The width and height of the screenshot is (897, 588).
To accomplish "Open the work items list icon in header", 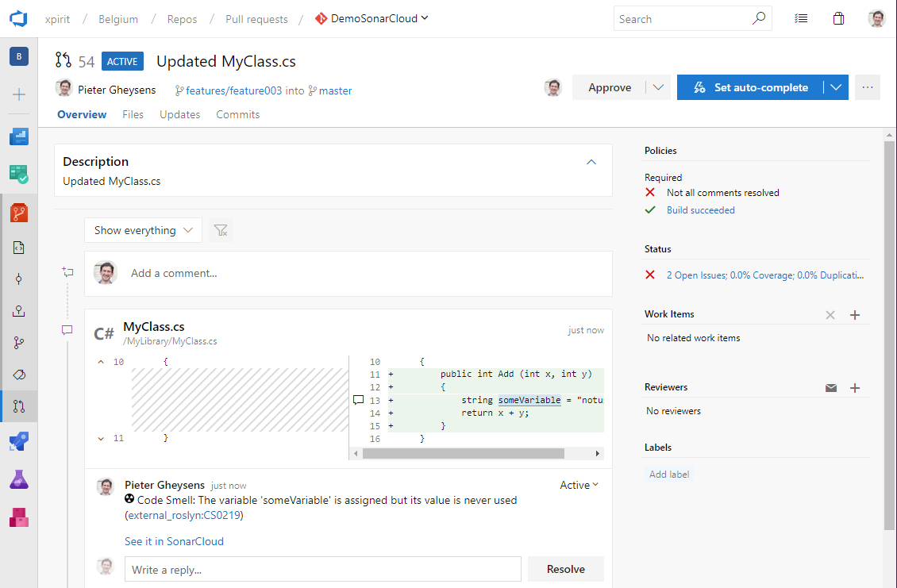I will pos(801,19).
